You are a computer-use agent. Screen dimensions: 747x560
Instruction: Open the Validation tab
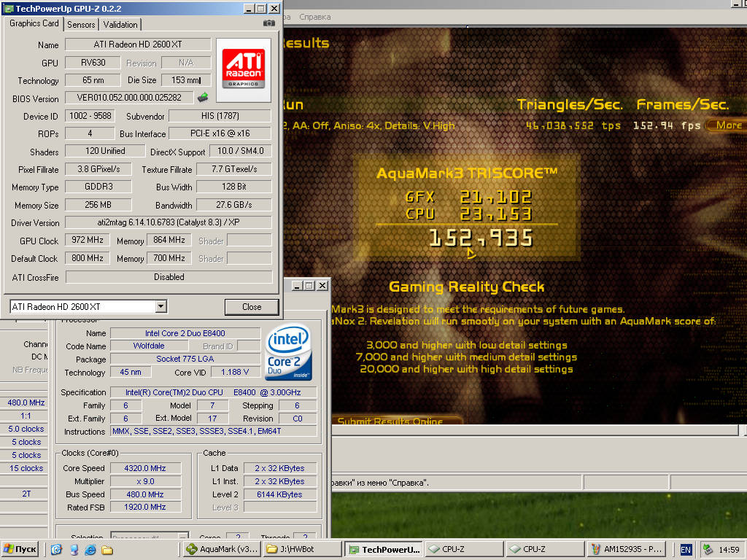[x=120, y=25]
